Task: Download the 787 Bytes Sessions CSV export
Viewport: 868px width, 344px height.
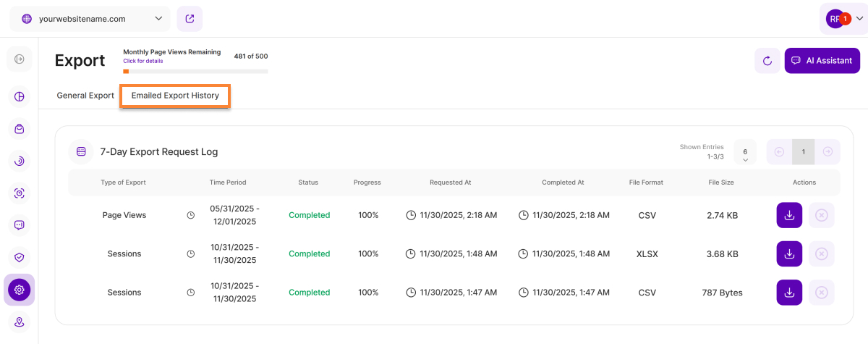Action: [789, 293]
